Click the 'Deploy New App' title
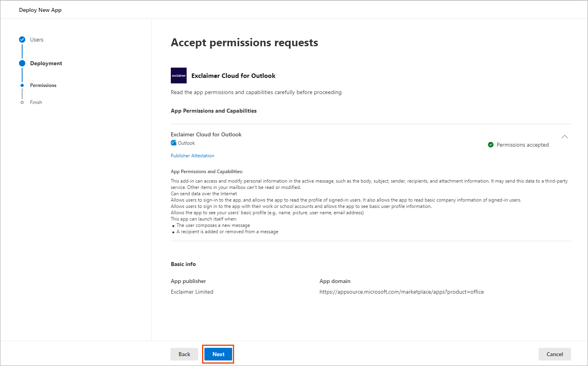Viewport: 588px width, 366px height. (40, 10)
